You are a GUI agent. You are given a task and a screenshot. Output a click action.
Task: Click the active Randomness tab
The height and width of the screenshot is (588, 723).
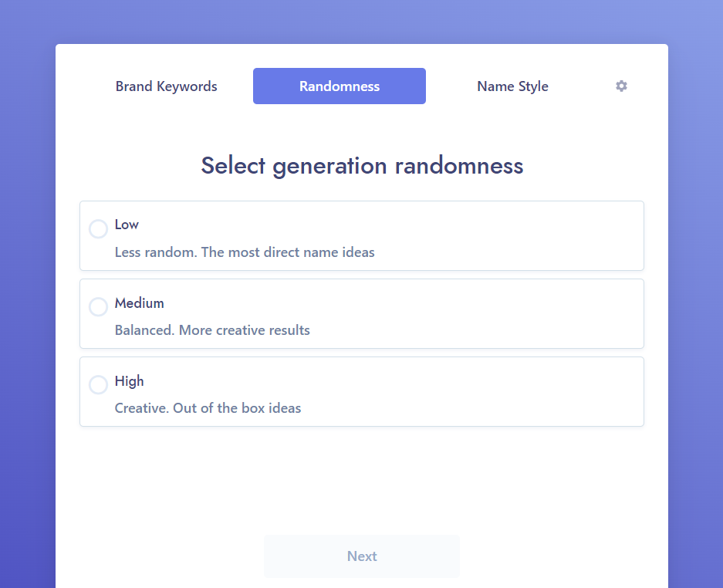click(x=340, y=86)
